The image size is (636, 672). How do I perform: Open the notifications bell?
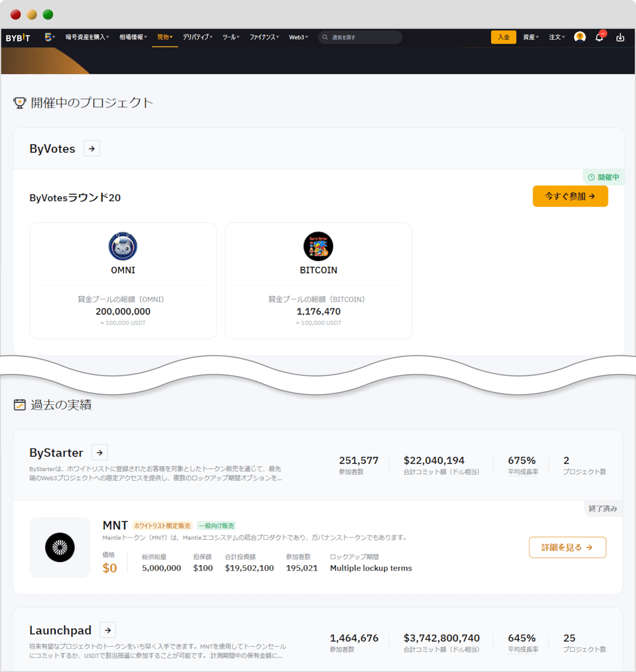pyautogui.click(x=600, y=37)
